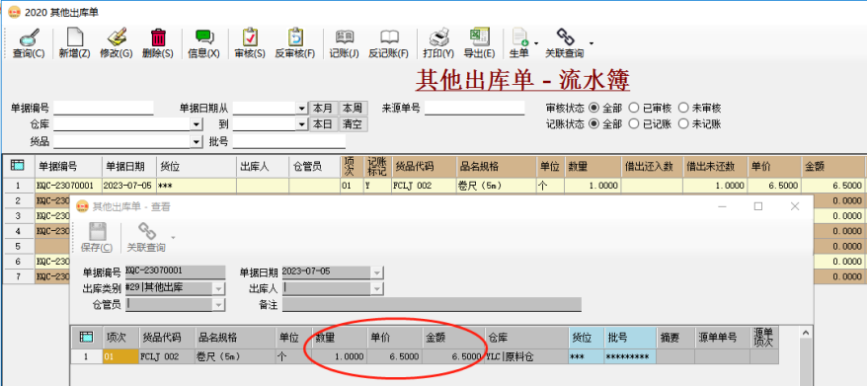The height and width of the screenshot is (387, 868).
Task: Select the 已审核 radio button
Action: click(634, 108)
